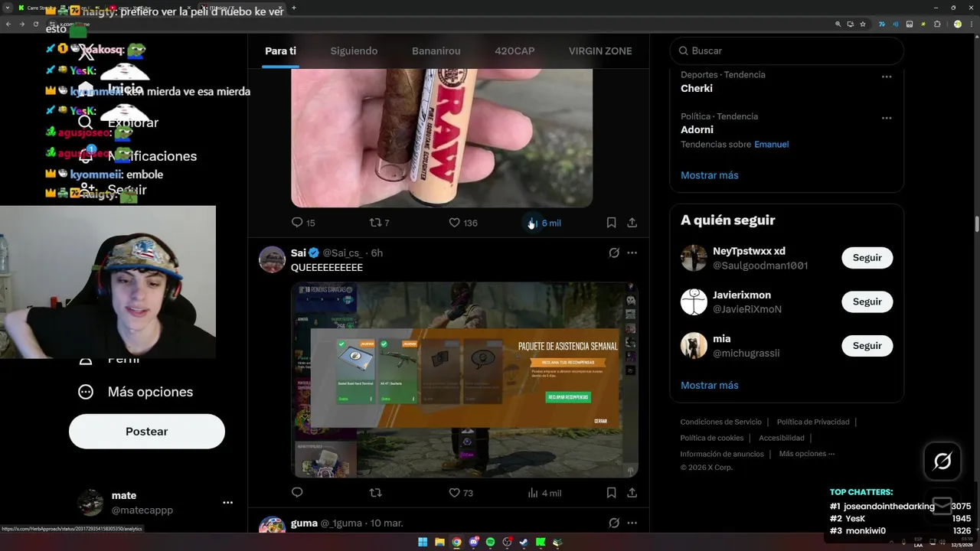Repost Sai's QUEEEEEEEEEE post

coord(375,493)
